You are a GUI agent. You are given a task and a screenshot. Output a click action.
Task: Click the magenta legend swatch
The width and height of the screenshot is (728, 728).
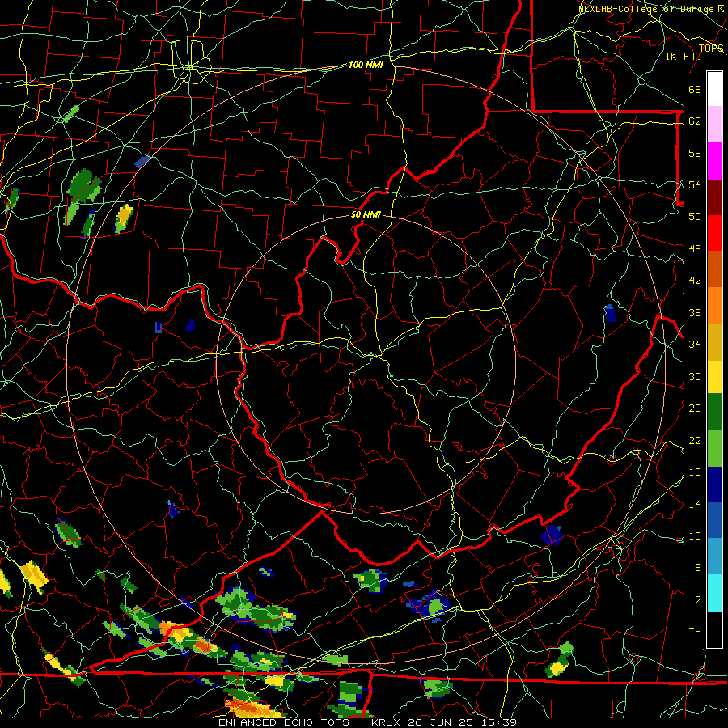coord(714,161)
